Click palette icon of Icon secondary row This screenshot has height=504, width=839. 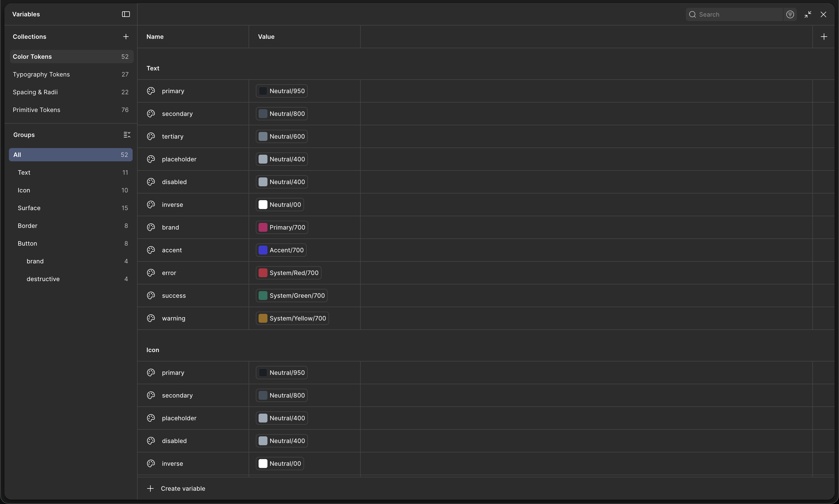(x=151, y=396)
